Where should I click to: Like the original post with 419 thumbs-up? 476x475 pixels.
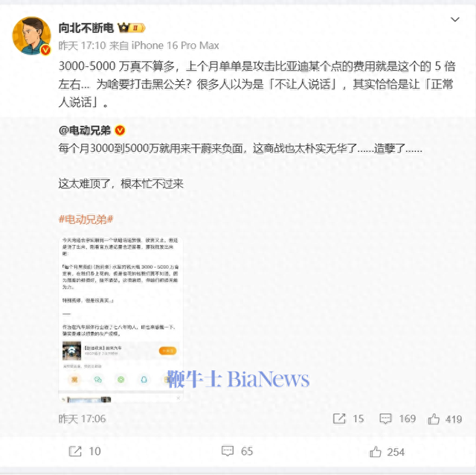pyautogui.click(x=434, y=418)
